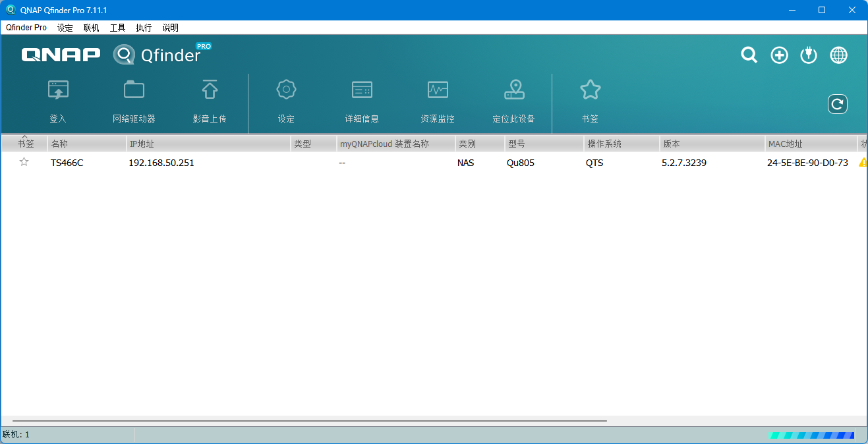
Task: Open the 执行 menu
Action: (x=144, y=28)
